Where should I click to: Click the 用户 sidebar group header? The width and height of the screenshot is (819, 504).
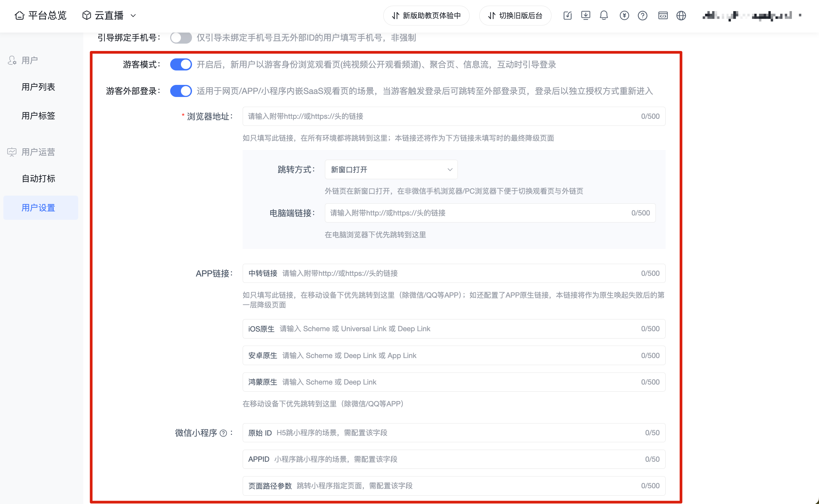pos(30,60)
